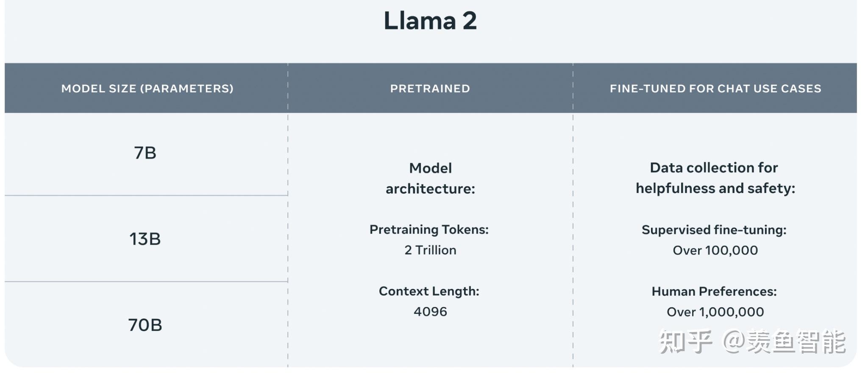
Task: Click the 4096 context length value
Action: pos(430,312)
